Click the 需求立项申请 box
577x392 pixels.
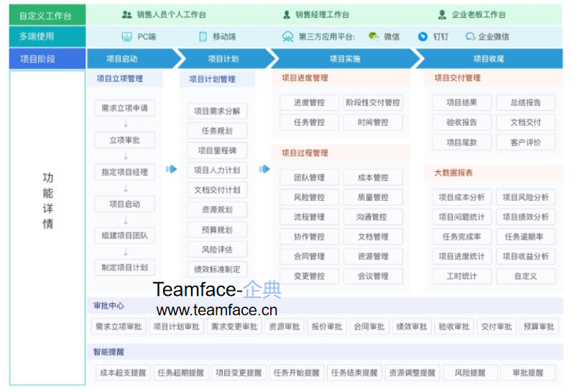[x=125, y=108]
